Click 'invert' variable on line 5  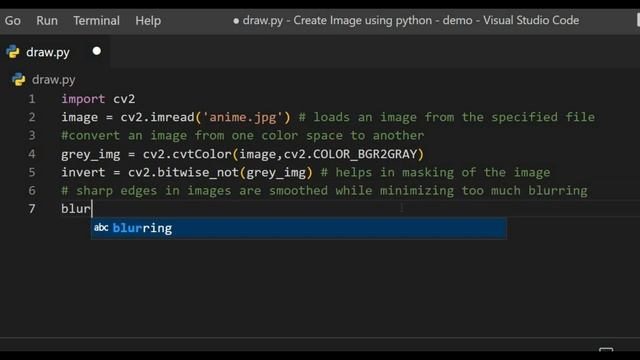click(83, 172)
